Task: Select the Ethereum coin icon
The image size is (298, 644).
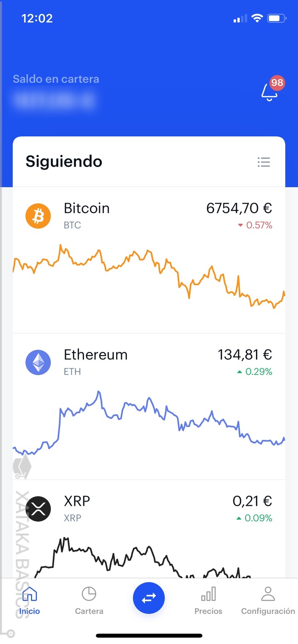Action: tap(38, 362)
